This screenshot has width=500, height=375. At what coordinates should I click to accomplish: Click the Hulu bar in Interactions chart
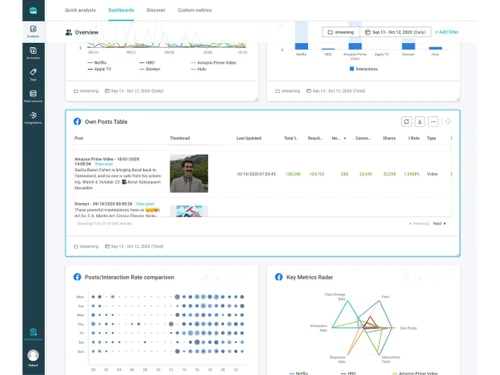click(435, 48)
